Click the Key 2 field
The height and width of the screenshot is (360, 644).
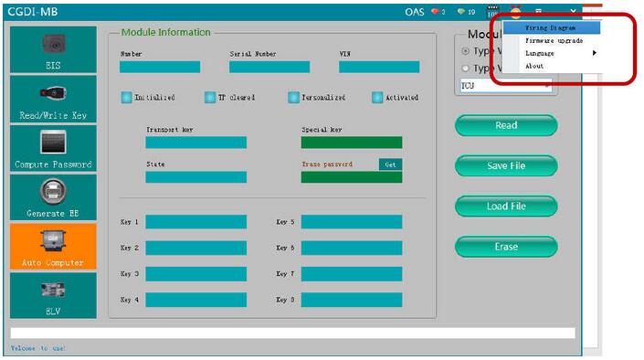click(195, 248)
